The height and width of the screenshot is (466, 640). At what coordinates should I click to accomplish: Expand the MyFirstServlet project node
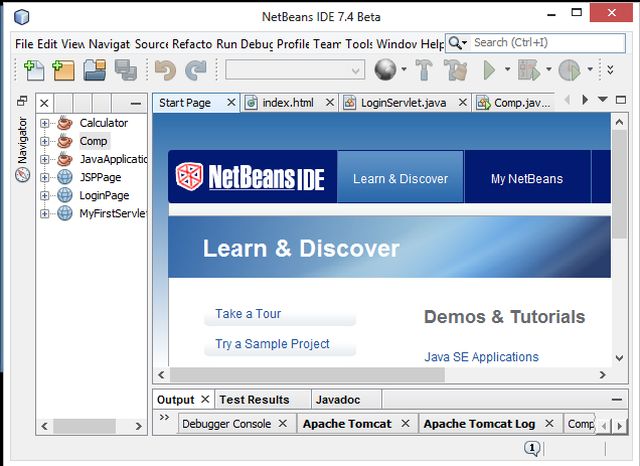(x=44, y=213)
